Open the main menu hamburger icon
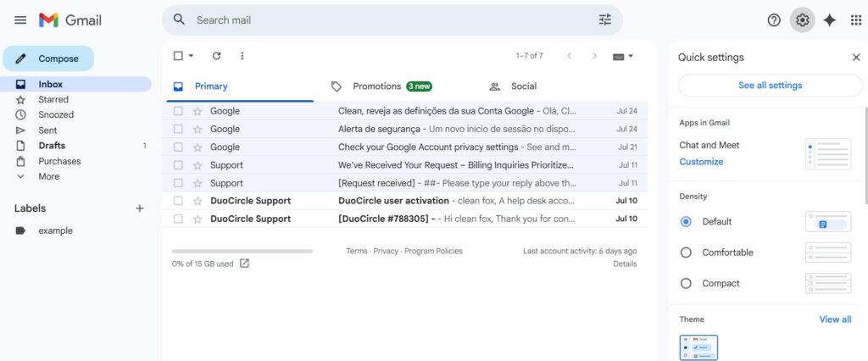The image size is (868, 361). pos(20,20)
